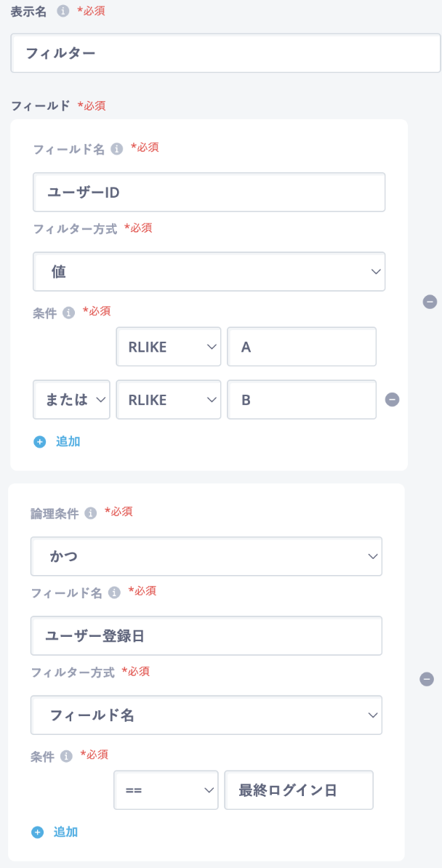Open the first RLIKE operator dropdown

pos(168,347)
